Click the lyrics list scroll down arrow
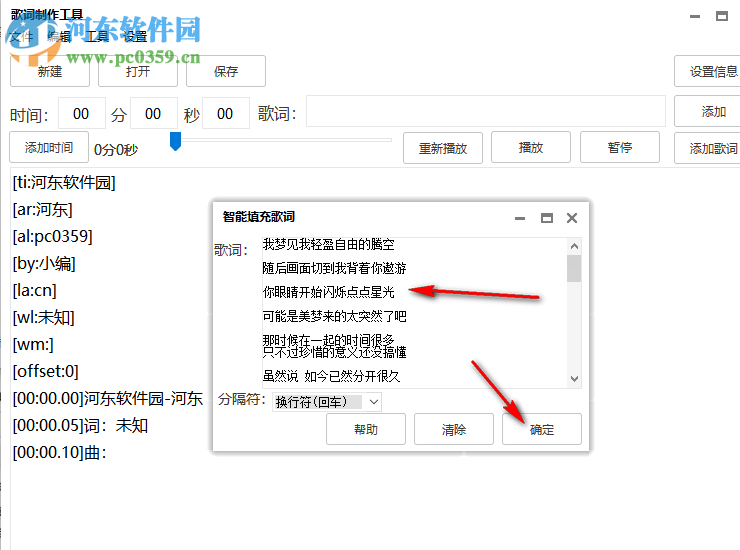The image size is (740, 550). [574, 379]
